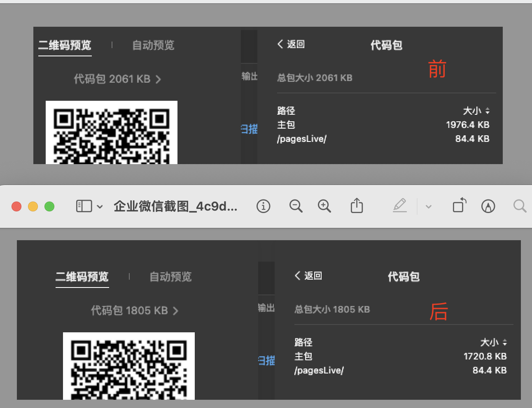Show the image inspector info icon

point(264,206)
